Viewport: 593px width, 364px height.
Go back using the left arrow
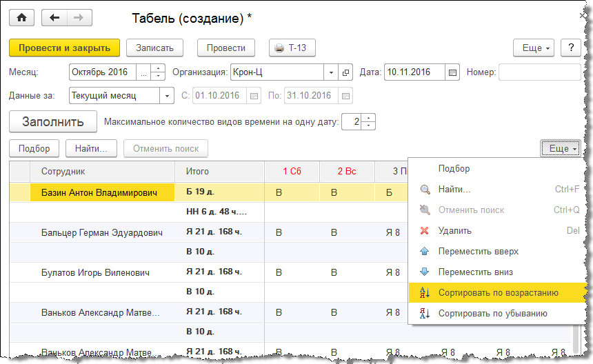[x=55, y=17]
